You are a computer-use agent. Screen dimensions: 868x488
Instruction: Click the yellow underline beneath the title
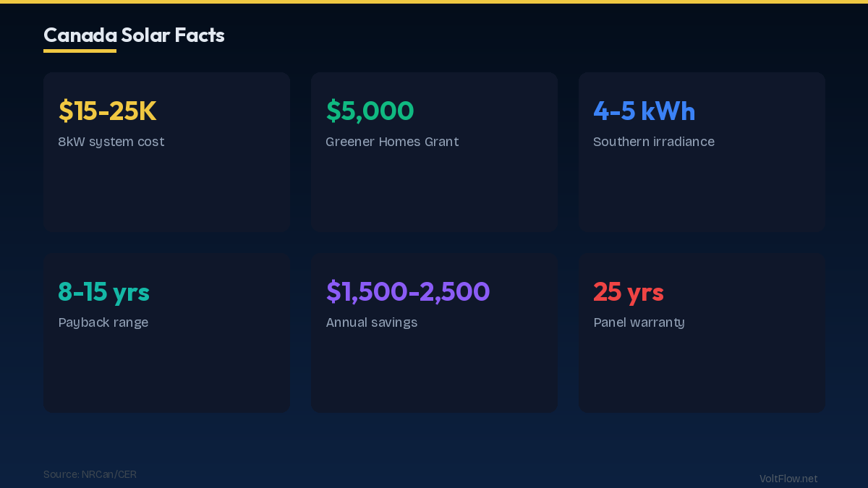[80, 51]
